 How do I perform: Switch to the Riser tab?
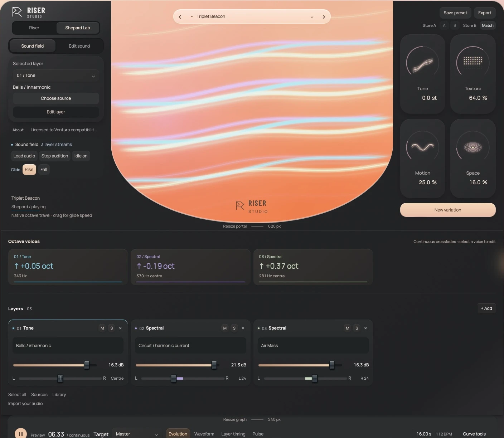pos(34,28)
